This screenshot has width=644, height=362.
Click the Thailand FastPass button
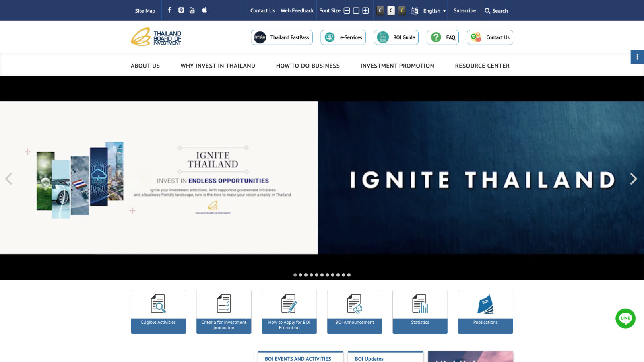[282, 37]
